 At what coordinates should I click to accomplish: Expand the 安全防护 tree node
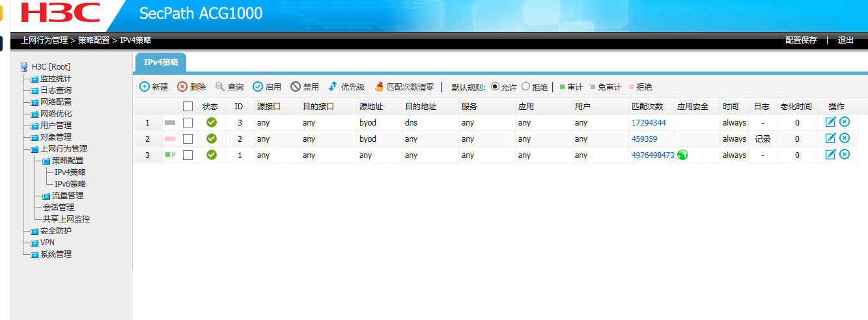35,231
